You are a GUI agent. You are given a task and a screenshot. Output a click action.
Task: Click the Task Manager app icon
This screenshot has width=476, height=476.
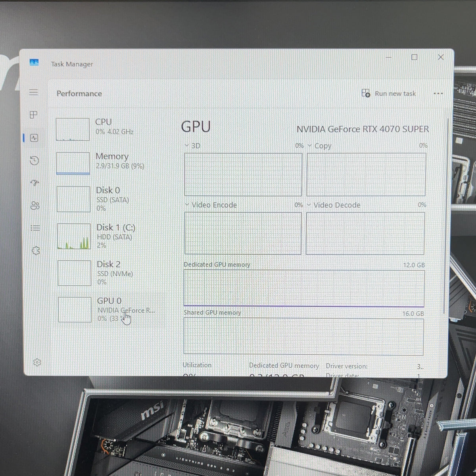[x=34, y=62]
